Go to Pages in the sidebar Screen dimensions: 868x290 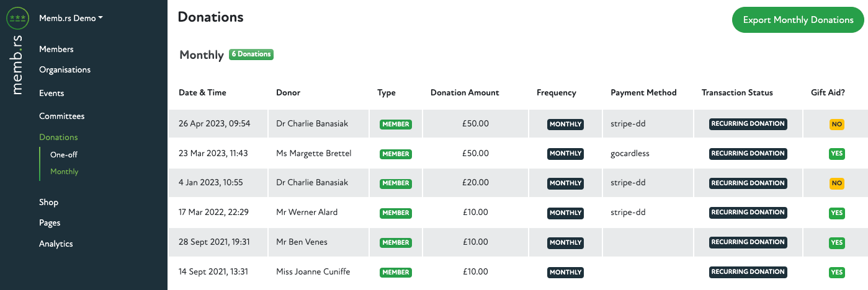click(50, 222)
